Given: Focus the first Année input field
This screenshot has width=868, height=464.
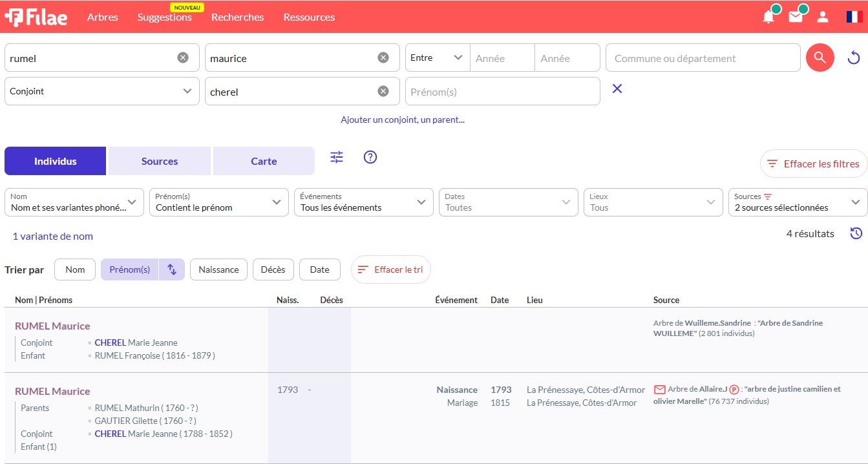Looking at the screenshot, I should coord(502,58).
